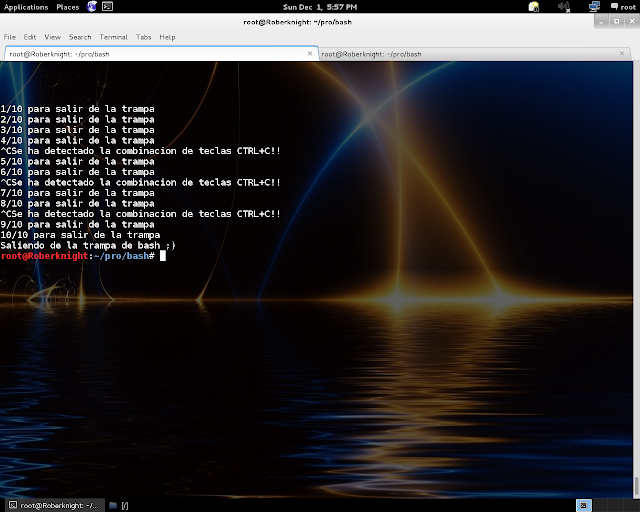The image size is (640, 512).
Task: Open the View menu
Action: point(53,37)
